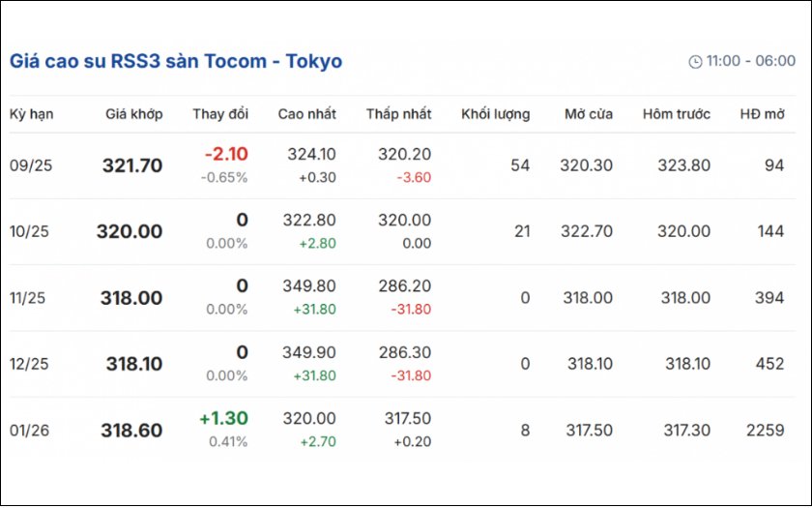Screen dimensions: 812x508
Task: Select the Khối lượng column header
Action: coord(495,114)
